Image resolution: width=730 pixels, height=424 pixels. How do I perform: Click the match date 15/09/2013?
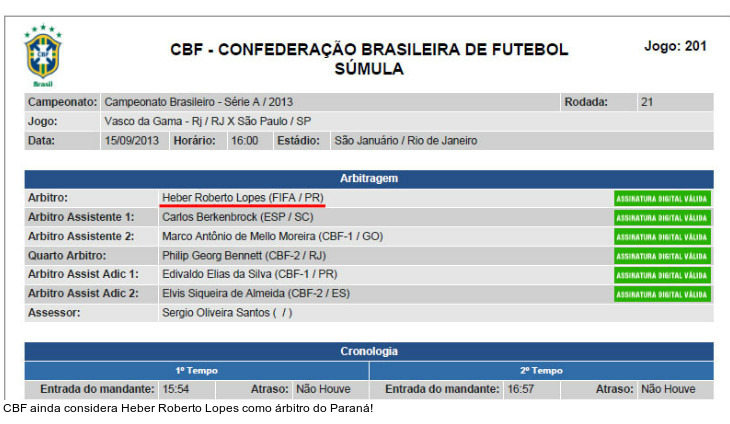(131, 141)
